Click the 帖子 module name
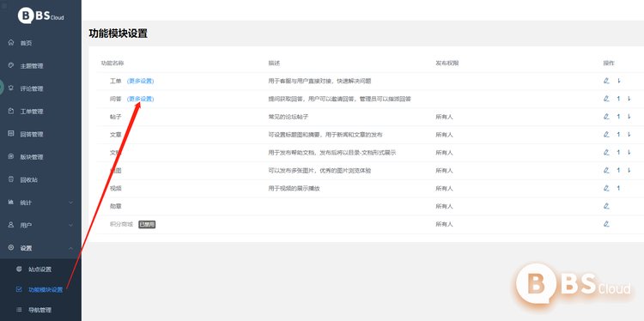Screen dimensions: 644x321 point(115,117)
